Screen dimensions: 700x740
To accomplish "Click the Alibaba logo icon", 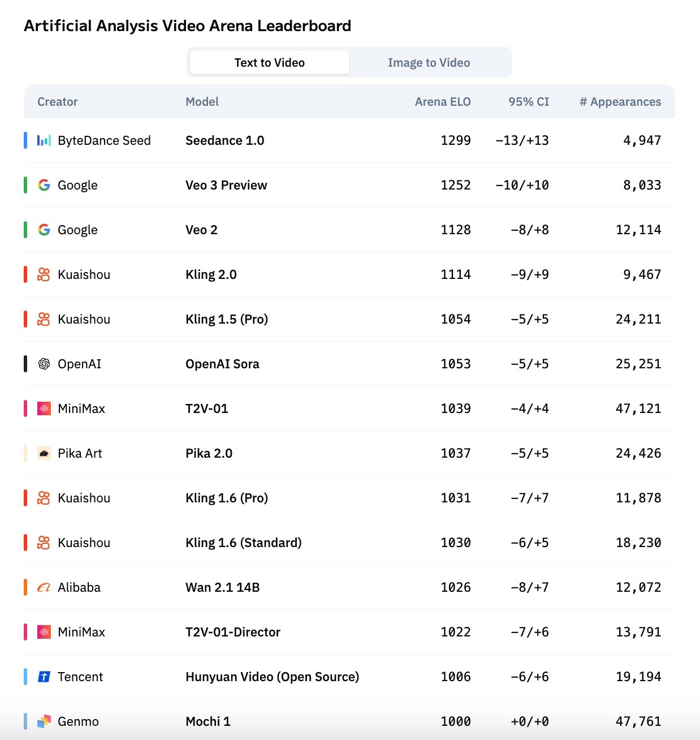I will [x=44, y=587].
